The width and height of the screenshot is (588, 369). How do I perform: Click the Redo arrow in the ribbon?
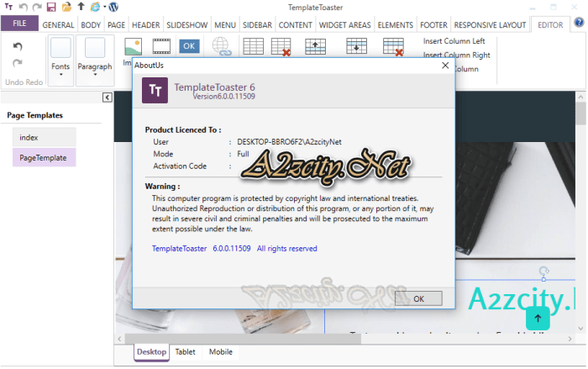(18, 63)
